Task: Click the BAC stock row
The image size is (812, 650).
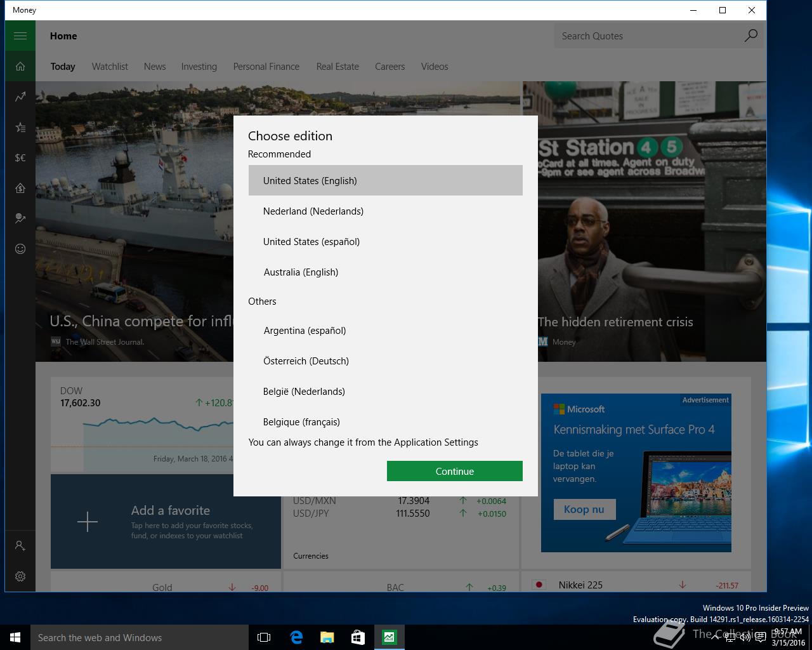Action: click(400, 587)
